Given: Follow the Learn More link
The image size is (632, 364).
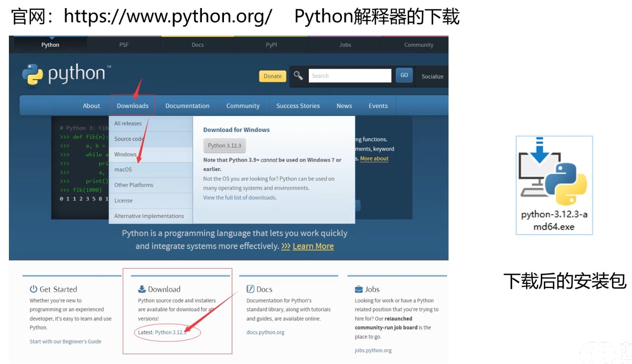Looking at the screenshot, I should [313, 246].
